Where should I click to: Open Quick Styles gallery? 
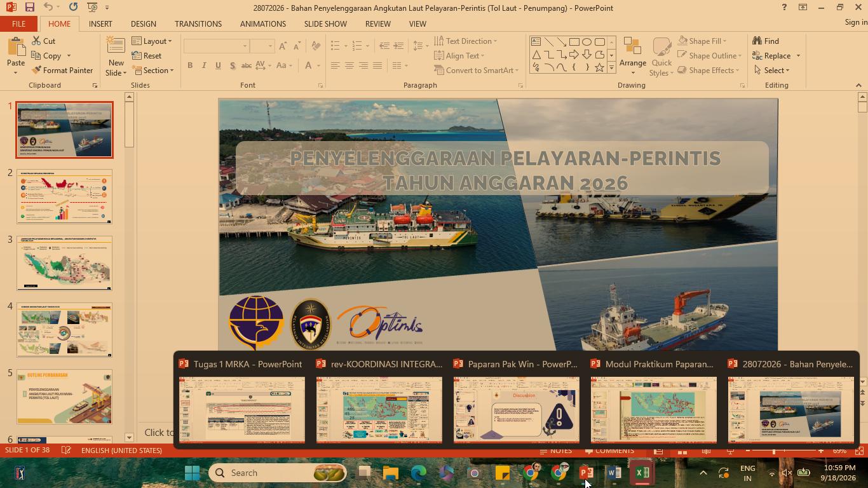coord(661,57)
